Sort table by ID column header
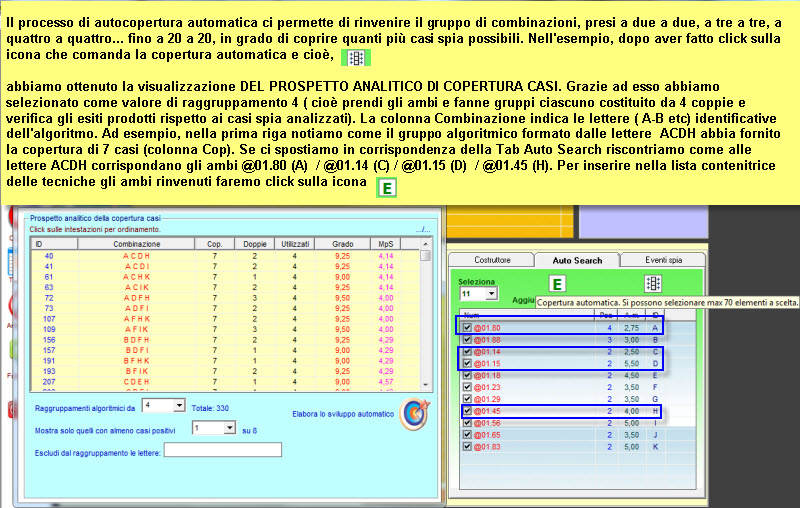 pos(54,244)
